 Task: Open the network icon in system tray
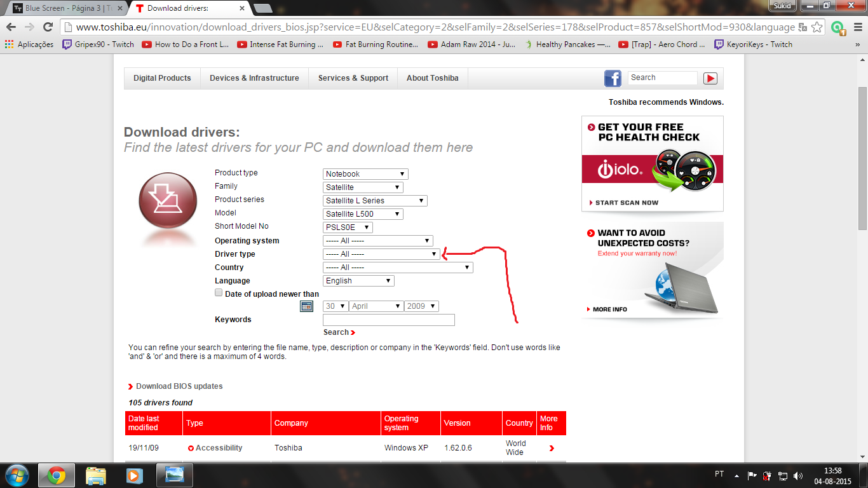pos(783,475)
